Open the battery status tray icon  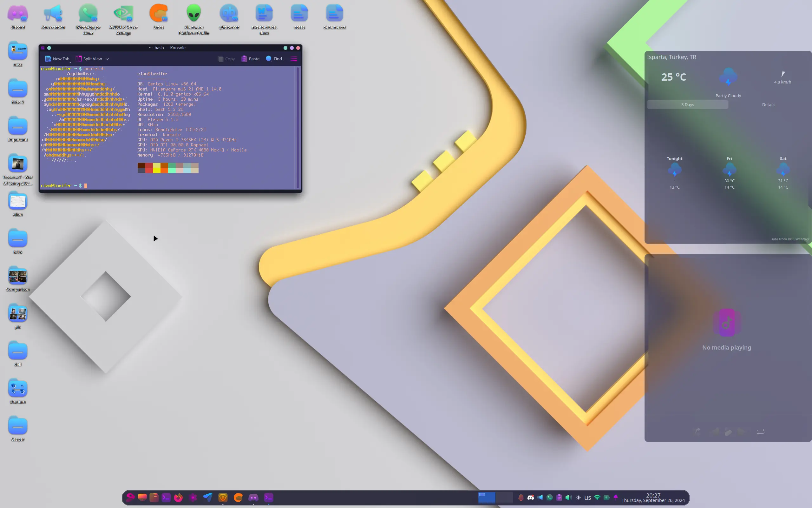click(x=607, y=498)
